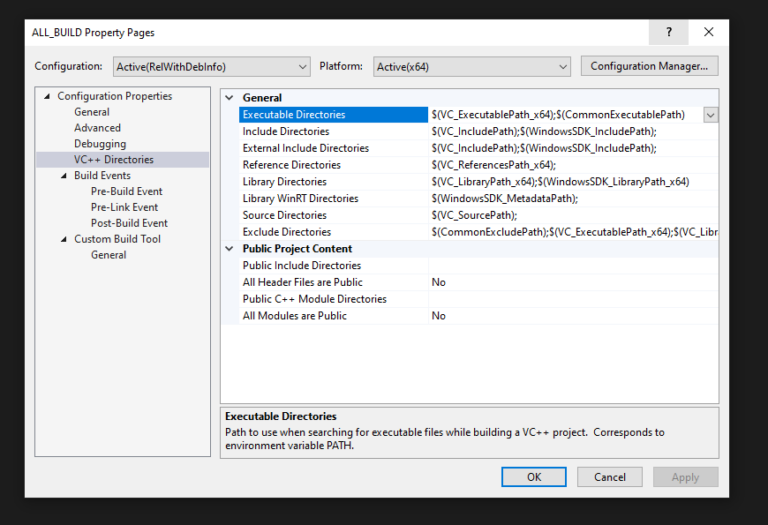Click the help question mark button

[x=669, y=32]
